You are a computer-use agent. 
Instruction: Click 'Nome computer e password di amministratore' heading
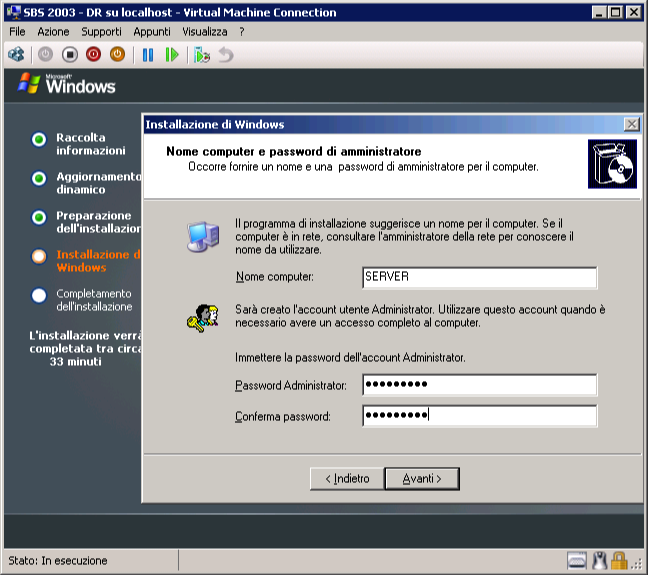(293, 152)
